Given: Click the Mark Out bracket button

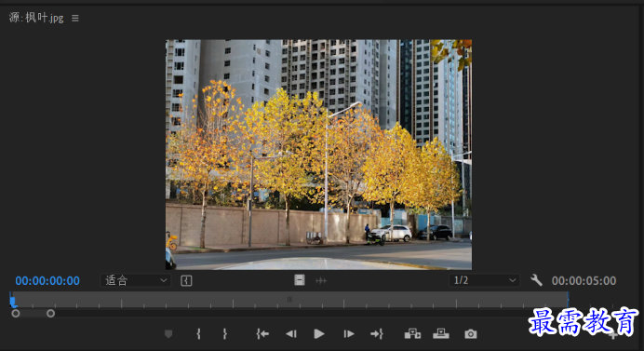Looking at the screenshot, I should point(224,333).
